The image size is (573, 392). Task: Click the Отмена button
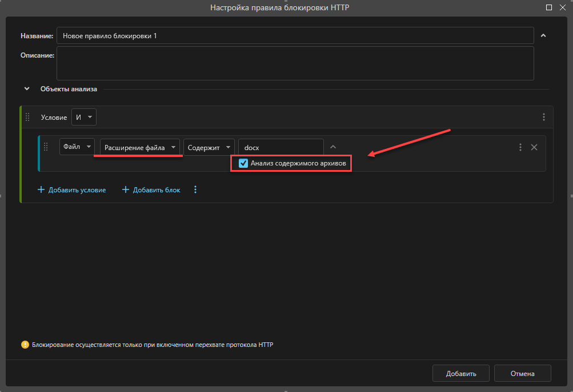pos(523,373)
